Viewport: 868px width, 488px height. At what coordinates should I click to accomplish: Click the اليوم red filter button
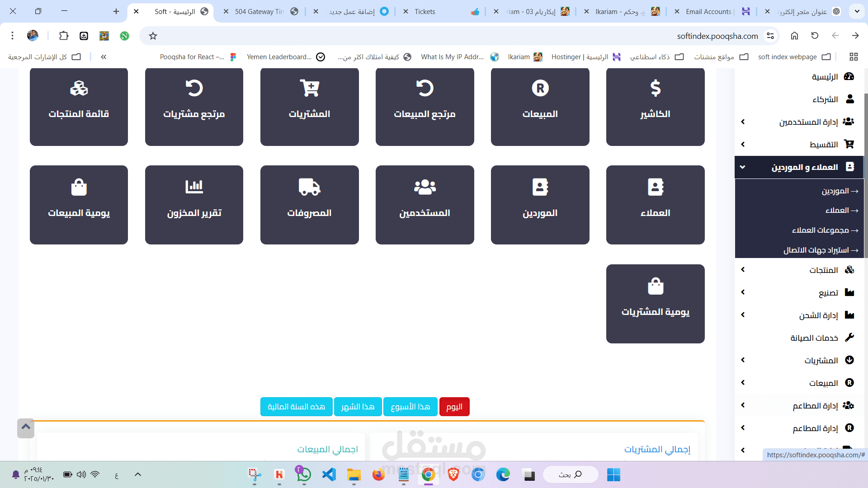coord(454,407)
